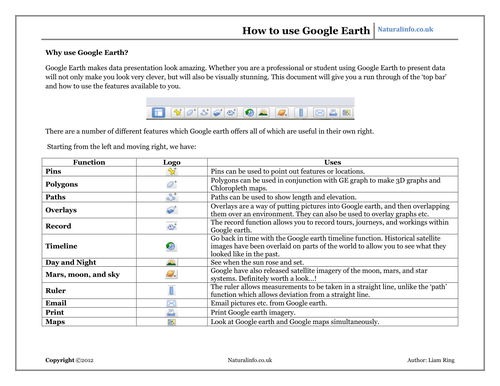Select the ruler icon in the toolbar
Image resolution: width=500 pixels, height=386 pixels.
pos(301,113)
